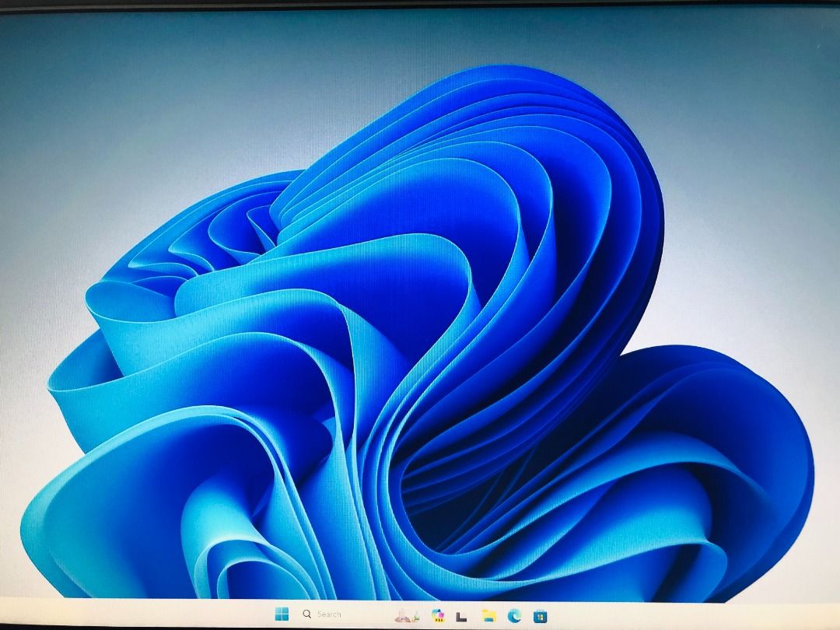View pictures with the colorful Photos icon
840x630 pixels.
(437, 614)
